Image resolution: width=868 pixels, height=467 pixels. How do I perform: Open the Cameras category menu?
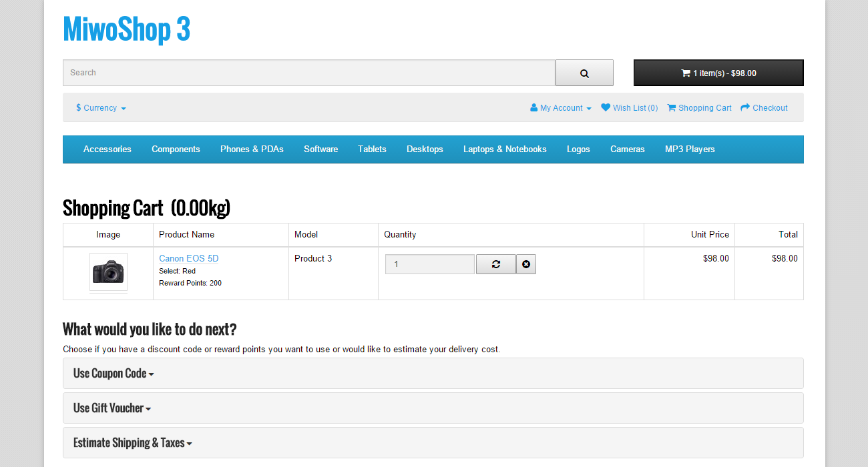click(627, 149)
